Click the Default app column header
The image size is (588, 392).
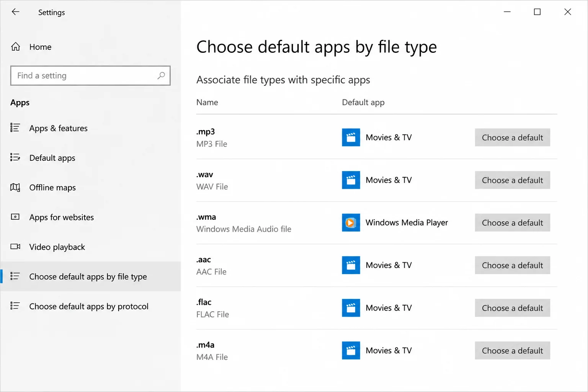tap(363, 102)
